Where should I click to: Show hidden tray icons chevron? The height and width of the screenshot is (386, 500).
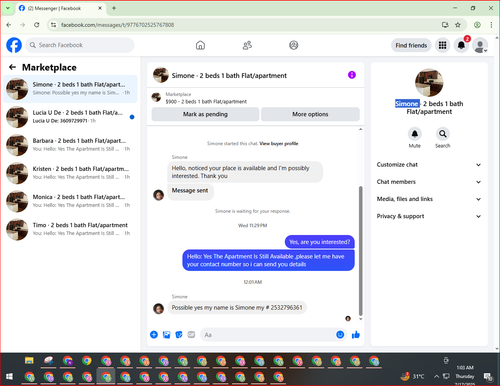436,376
